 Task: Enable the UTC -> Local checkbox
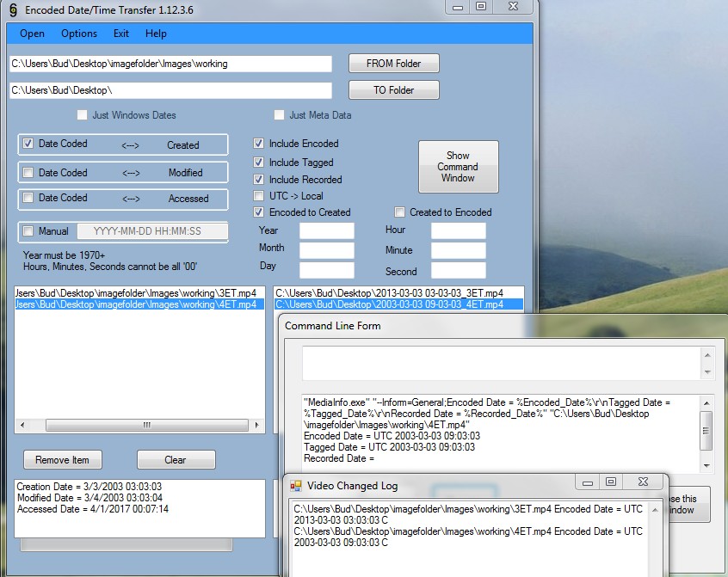point(259,196)
